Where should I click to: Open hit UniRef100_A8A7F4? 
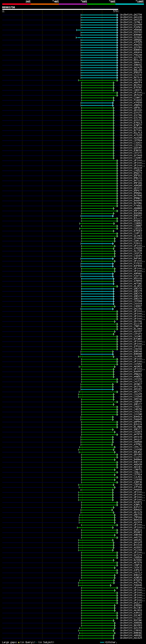(131, 83)
